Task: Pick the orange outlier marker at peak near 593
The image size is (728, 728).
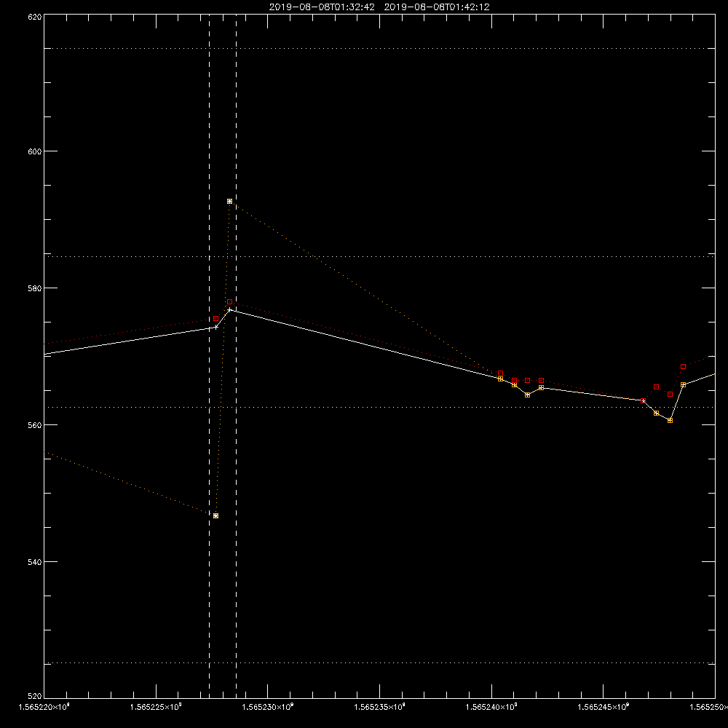Action: 229,202
